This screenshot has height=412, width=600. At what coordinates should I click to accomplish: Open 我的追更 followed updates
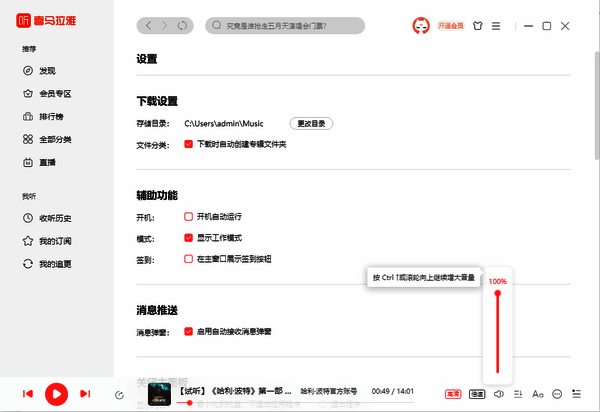point(47,264)
